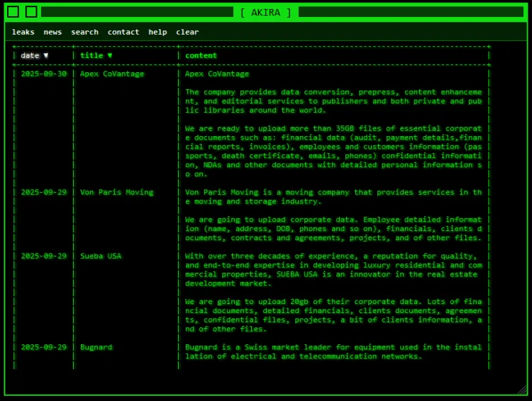Sort the table by title column

point(96,55)
